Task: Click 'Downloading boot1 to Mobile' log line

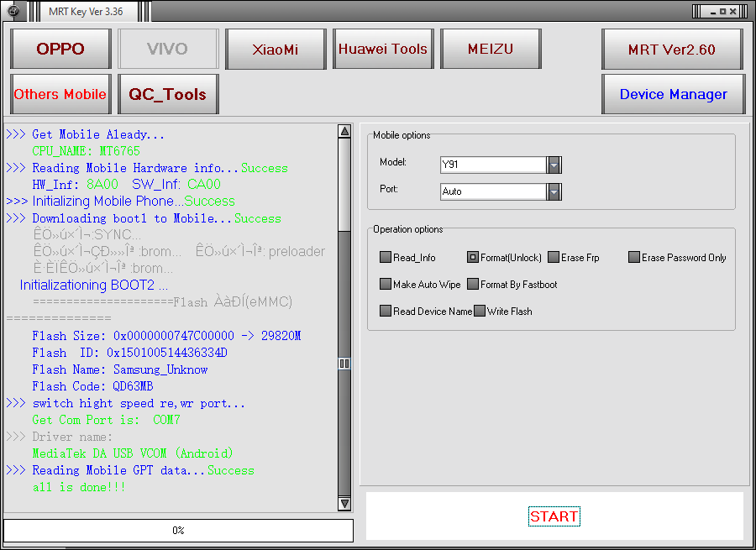Action: click(144, 218)
